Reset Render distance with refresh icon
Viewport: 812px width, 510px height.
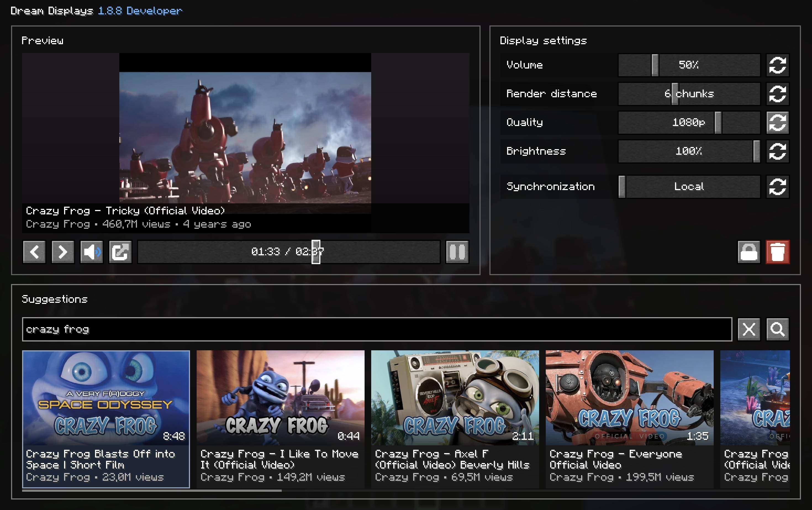(777, 94)
